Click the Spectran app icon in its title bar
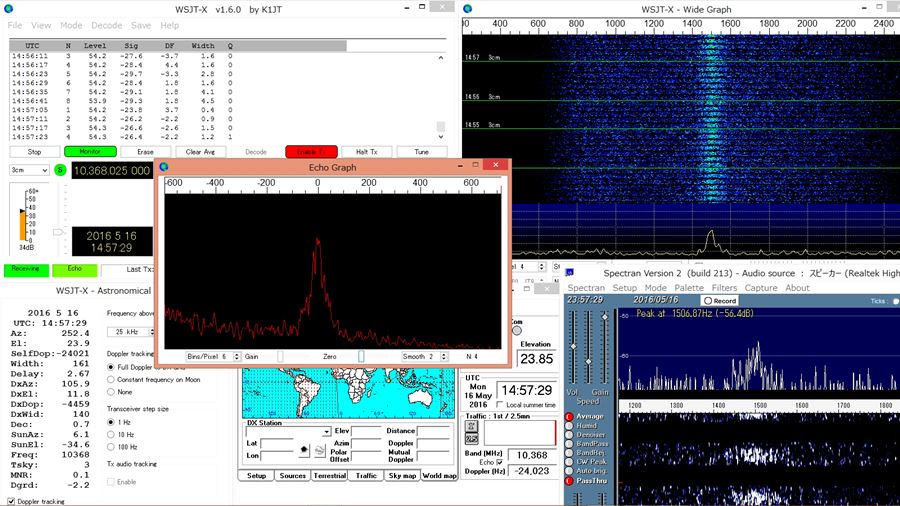The width and height of the screenshot is (900, 506). click(x=569, y=273)
